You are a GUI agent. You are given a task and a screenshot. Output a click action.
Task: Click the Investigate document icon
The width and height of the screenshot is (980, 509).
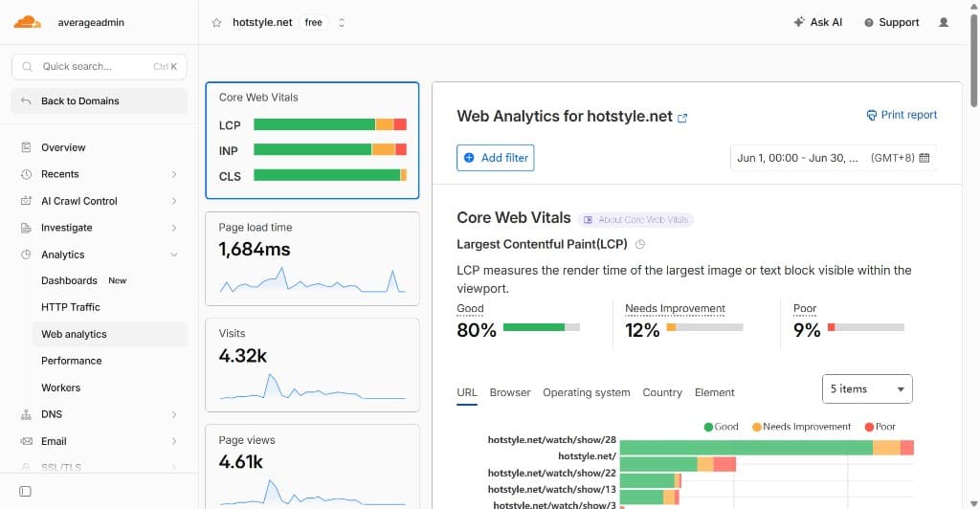(26, 228)
